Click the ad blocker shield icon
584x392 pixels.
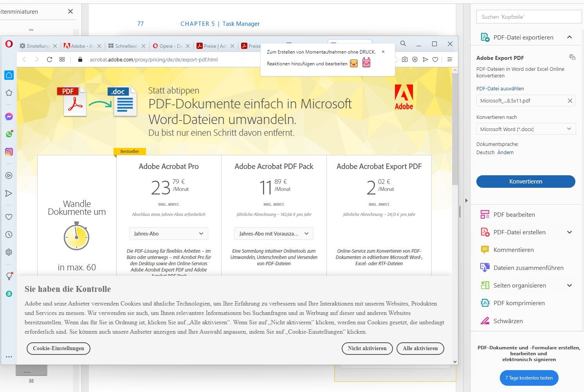415,59
